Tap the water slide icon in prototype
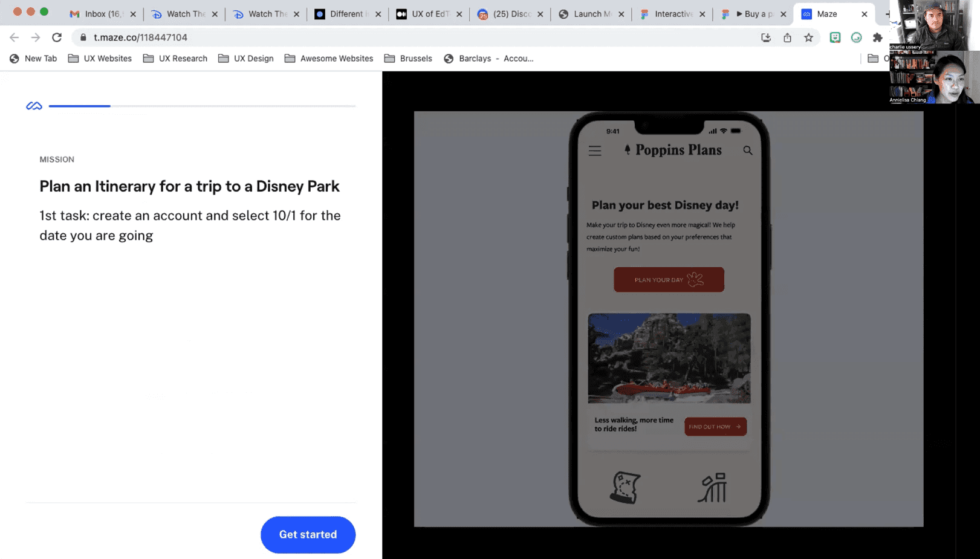980x559 pixels. [x=713, y=487]
